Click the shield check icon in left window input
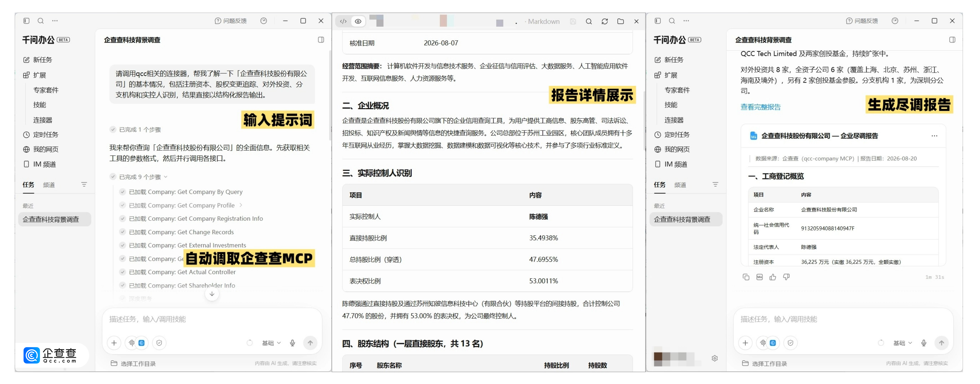The height and width of the screenshot is (384, 980). pos(159,343)
